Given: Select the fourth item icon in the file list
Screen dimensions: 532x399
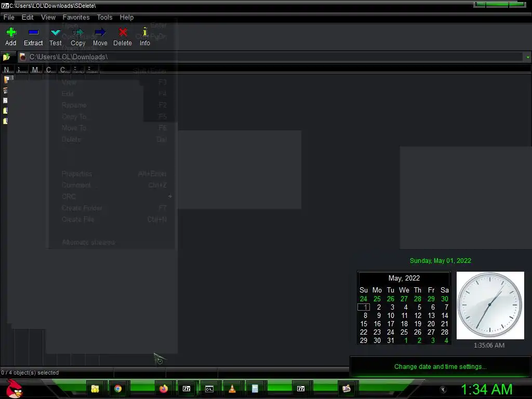Looking at the screenshot, I should point(5,111).
